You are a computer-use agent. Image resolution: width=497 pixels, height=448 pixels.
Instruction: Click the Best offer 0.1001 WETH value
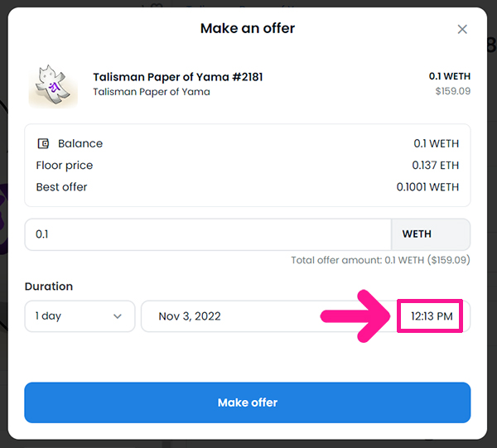[427, 187]
